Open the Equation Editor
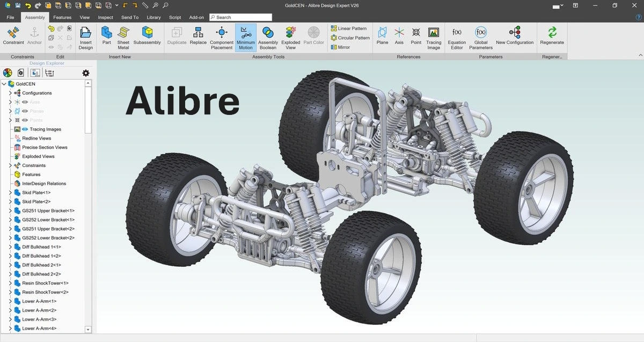The height and width of the screenshot is (342, 644). [x=457, y=38]
